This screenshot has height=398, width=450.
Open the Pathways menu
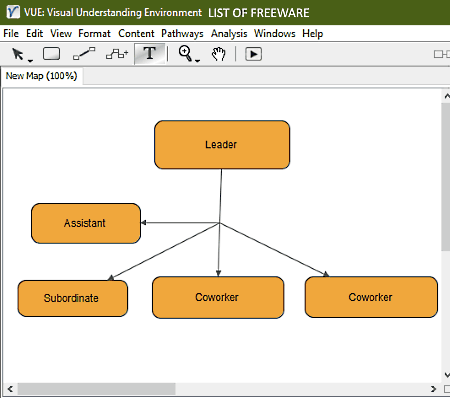[182, 33]
